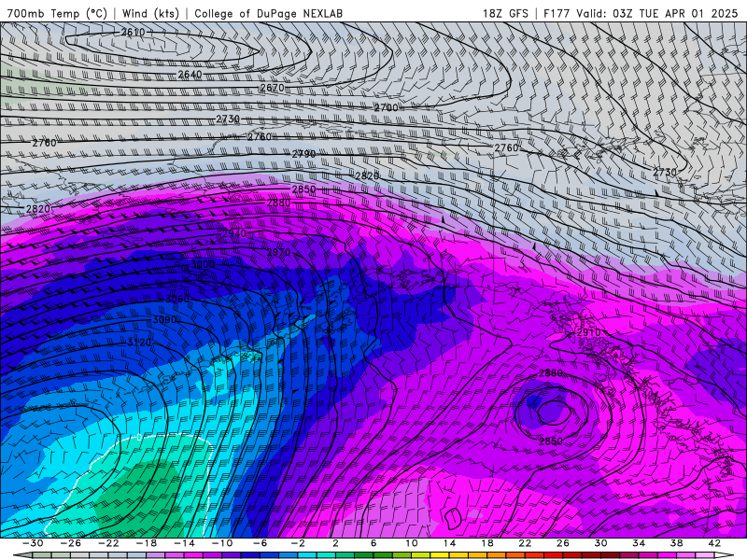The height and width of the screenshot is (560, 747).
Task: Select the 3060 contour label
Action: 177,299
